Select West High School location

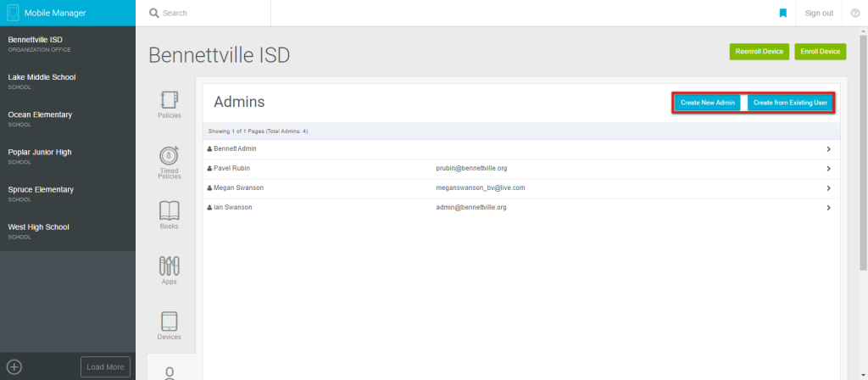(68, 232)
